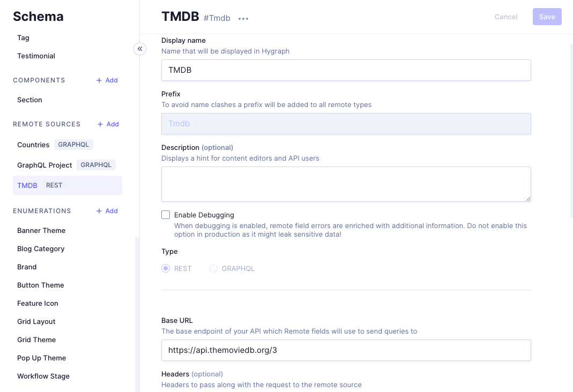Click the GRAPHQL badge beside Countries
573x392 pixels.
click(x=73, y=145)
